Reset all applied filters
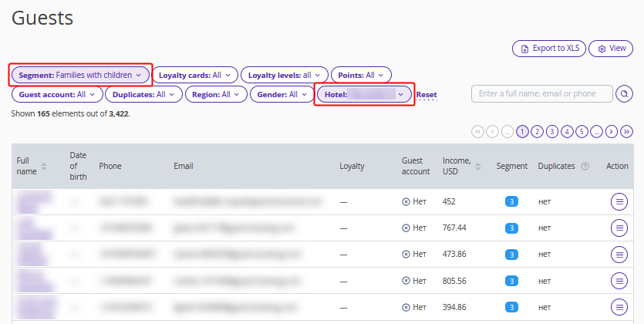This screenshot has height=324, width=644. click(427, 95)
